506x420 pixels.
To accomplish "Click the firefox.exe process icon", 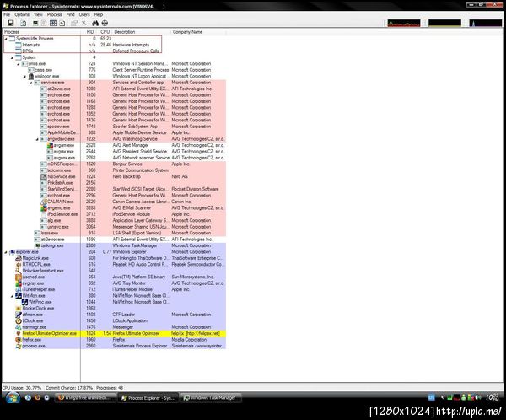I will (x=19, y=340).
